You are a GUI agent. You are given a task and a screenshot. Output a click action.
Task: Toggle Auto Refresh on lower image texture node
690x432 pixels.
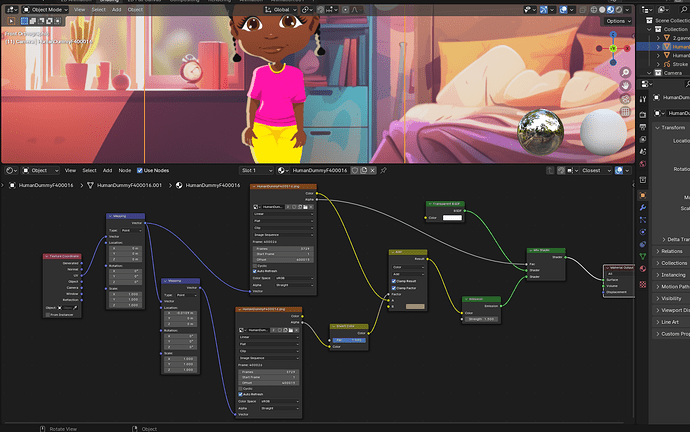click(240, 394)
